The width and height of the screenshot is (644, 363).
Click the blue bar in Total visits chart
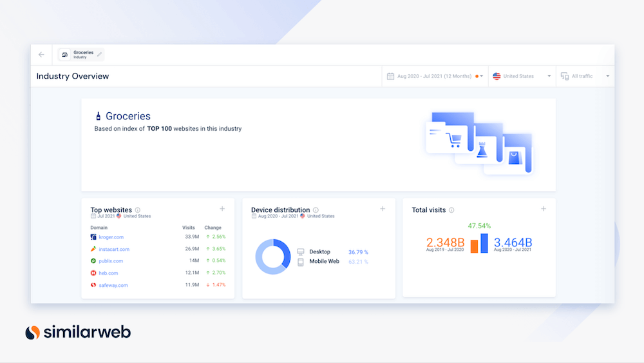(484, 243)
